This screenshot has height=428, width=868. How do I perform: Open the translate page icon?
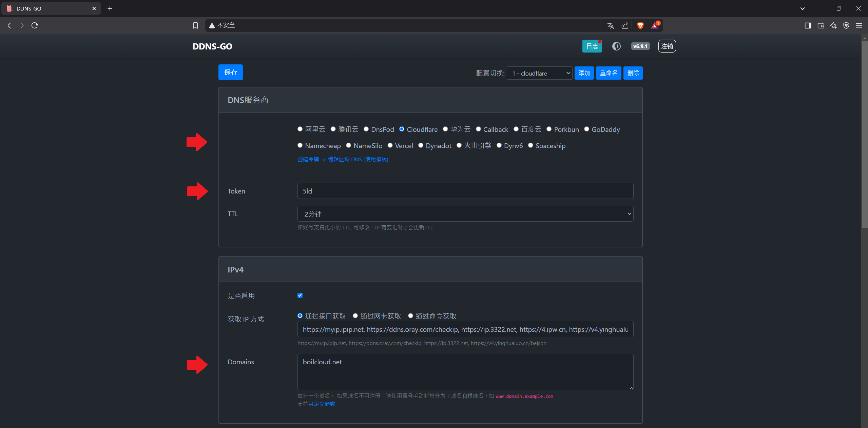click(x=611, y=26)
